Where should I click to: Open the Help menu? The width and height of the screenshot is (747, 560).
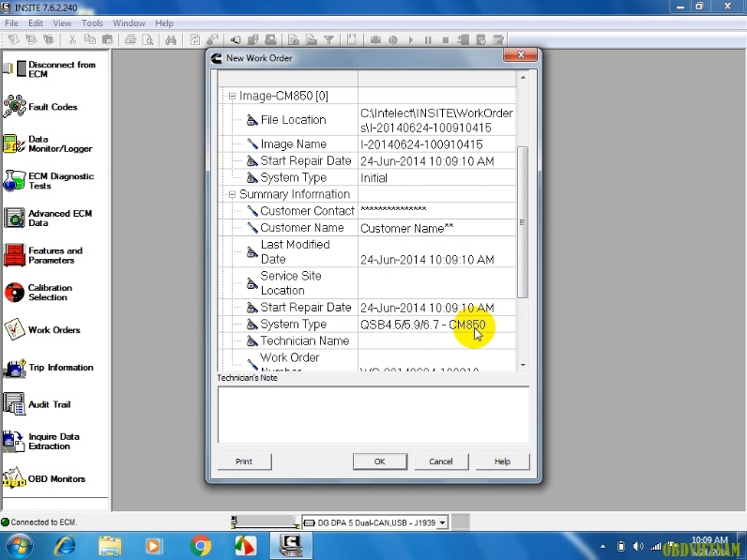164,23
